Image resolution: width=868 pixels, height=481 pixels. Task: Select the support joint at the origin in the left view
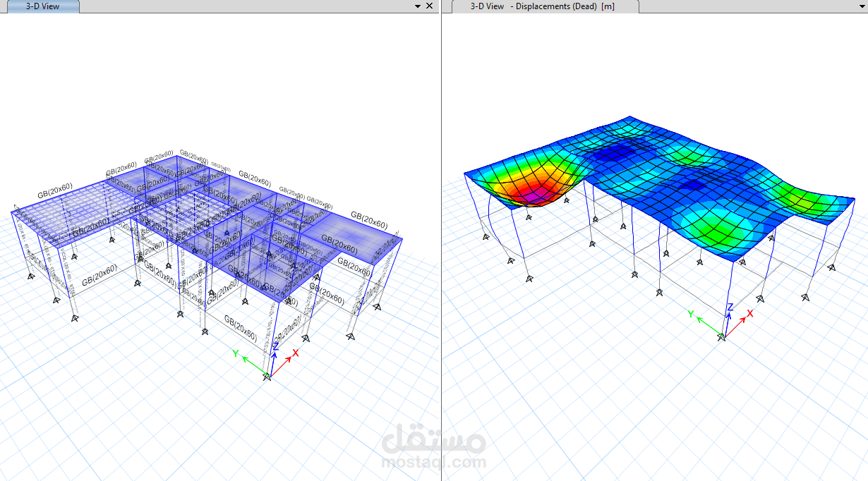click(x=267, y=378)
